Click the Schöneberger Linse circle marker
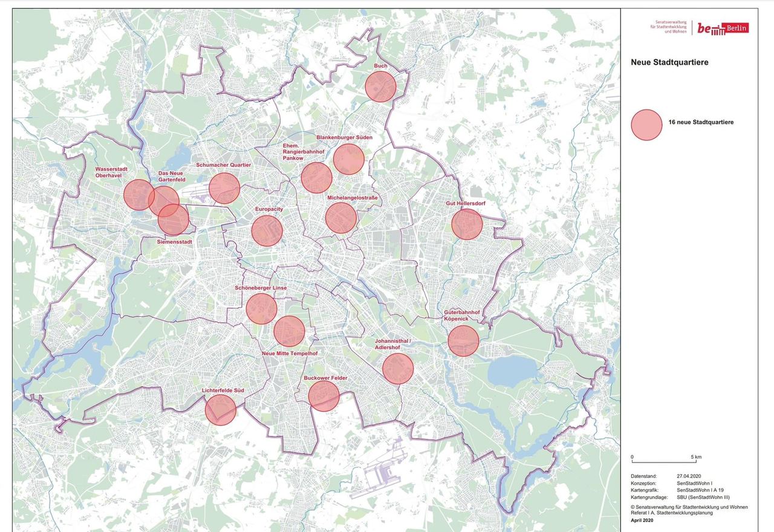The width and height of the screenshot is (774, 532). coord(261,309)
